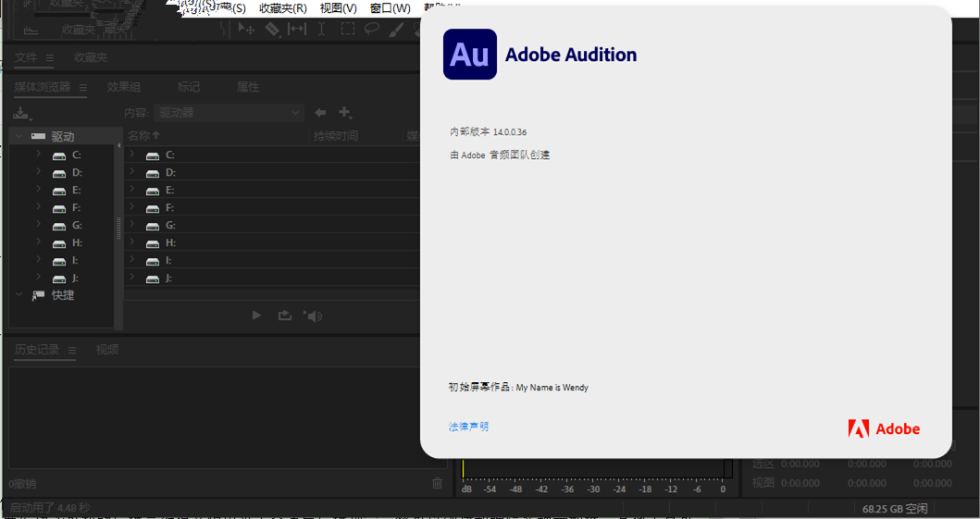Toggle auto-play speaker icon in media browser
This screenshot has height=519, width=980.
[314, 316]
